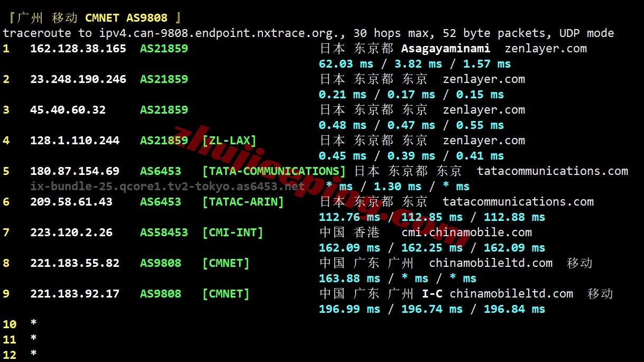Click chinamobileltd.com on hop 8
Viewport: 644px width, 362px height.
tap(491, 263)
